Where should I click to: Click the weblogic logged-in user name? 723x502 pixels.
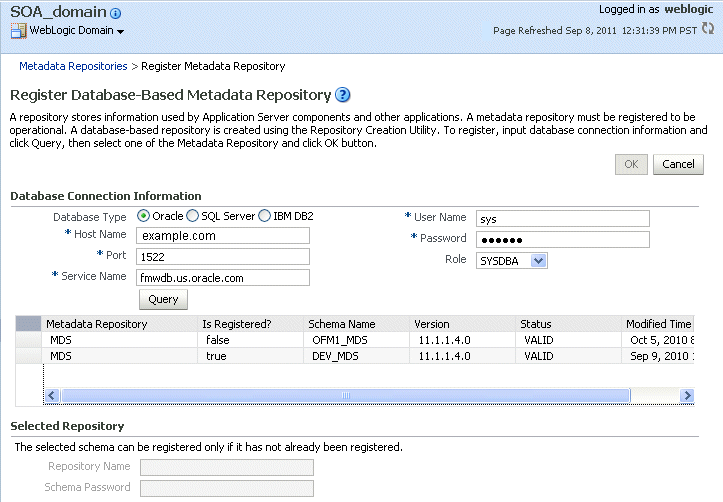pos(688,9)
